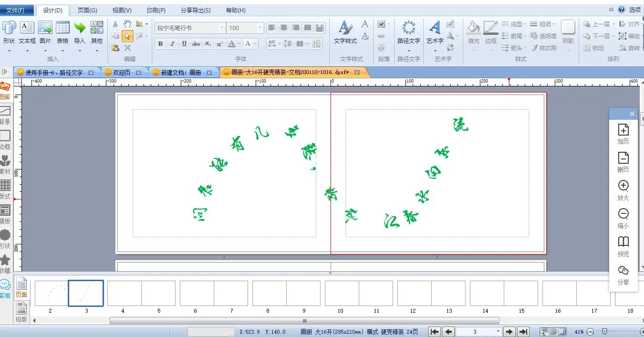Select the arrow pointer tool
Screen dimensions: 644x337
(127, 36)
